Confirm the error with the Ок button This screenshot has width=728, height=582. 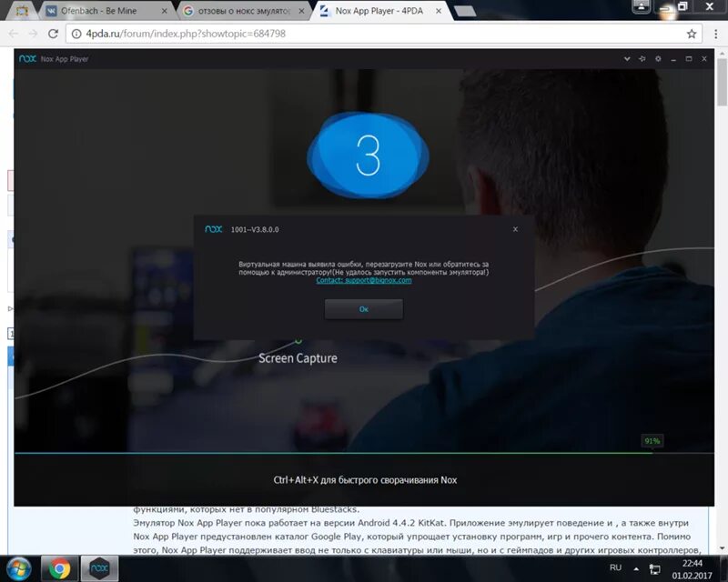(x=363, y=309)
